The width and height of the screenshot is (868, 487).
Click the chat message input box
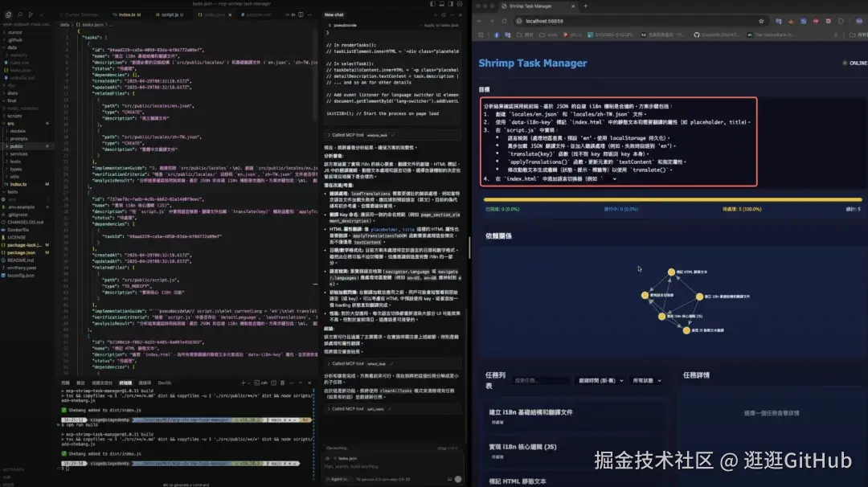[393, 467]
